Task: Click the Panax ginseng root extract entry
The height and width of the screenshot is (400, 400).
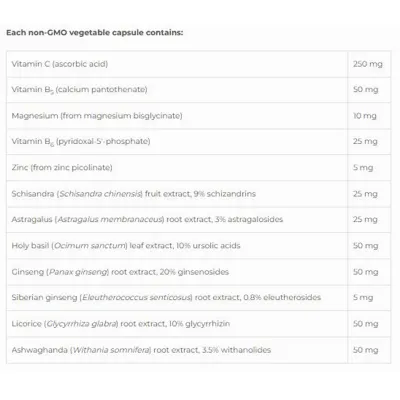Action: (120, 272)
